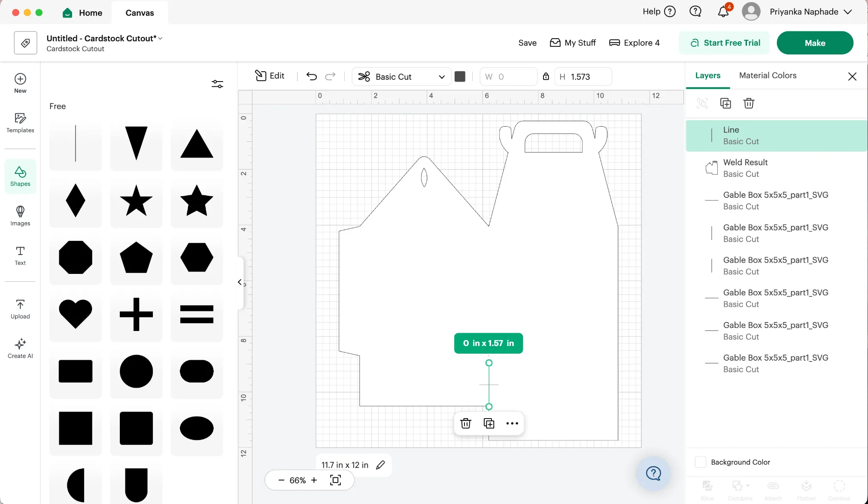
Task: Click the more options ellipsis near the line
Action: (512, 423)
